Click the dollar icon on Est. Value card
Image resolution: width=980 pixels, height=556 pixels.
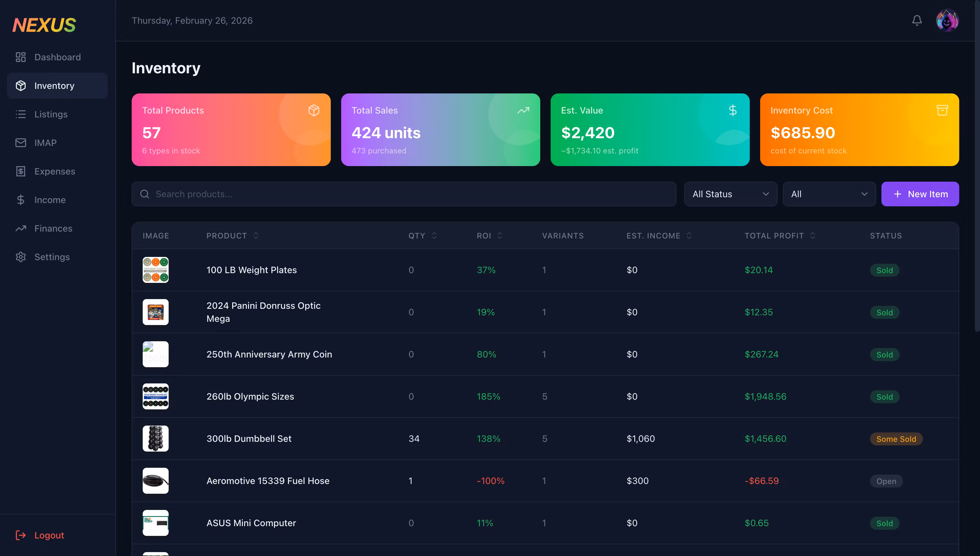(732, 110)
